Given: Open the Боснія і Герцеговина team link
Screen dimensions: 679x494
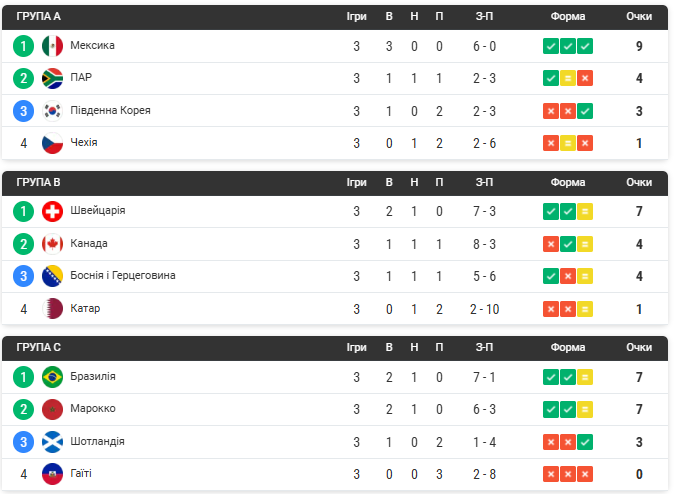Looking at the screenshot, I should [x=123, y=275].
